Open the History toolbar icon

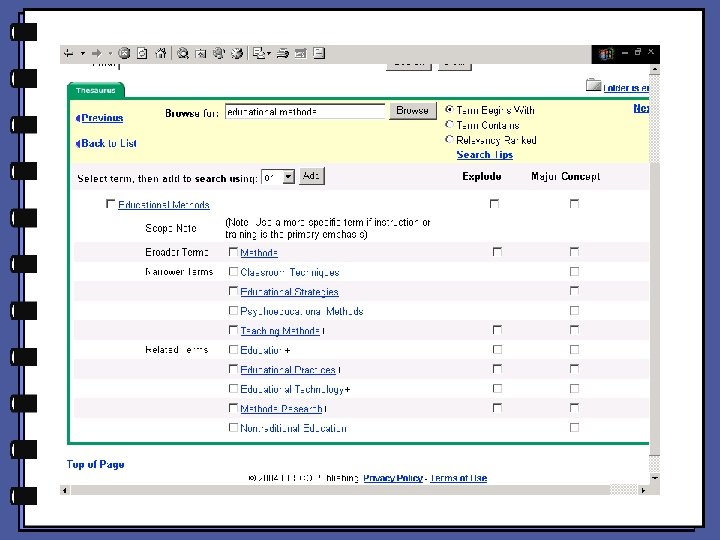click(237, 53)
